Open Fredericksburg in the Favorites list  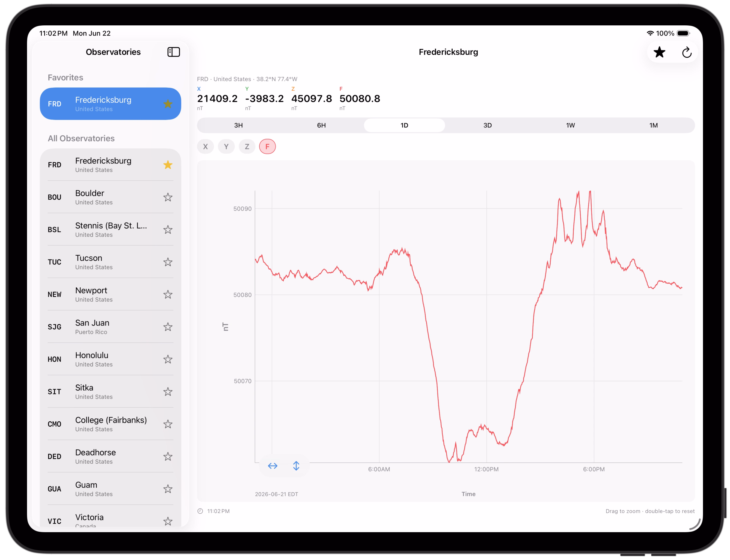[110, 104]
